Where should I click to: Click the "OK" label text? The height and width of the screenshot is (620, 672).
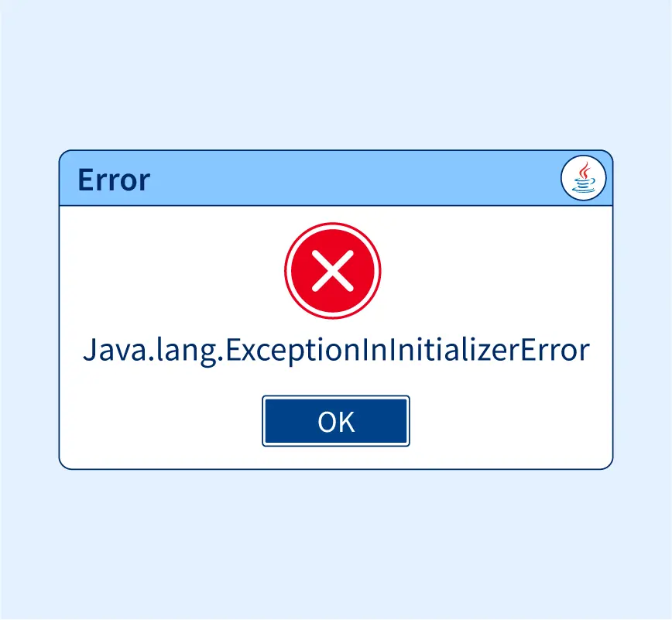pos(336,422)
